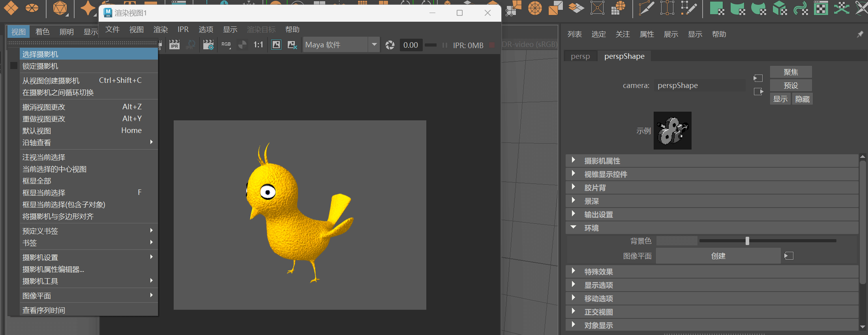Click the exposure value field showing 0.00
This screenshot has height=335, width=868.
411,45
